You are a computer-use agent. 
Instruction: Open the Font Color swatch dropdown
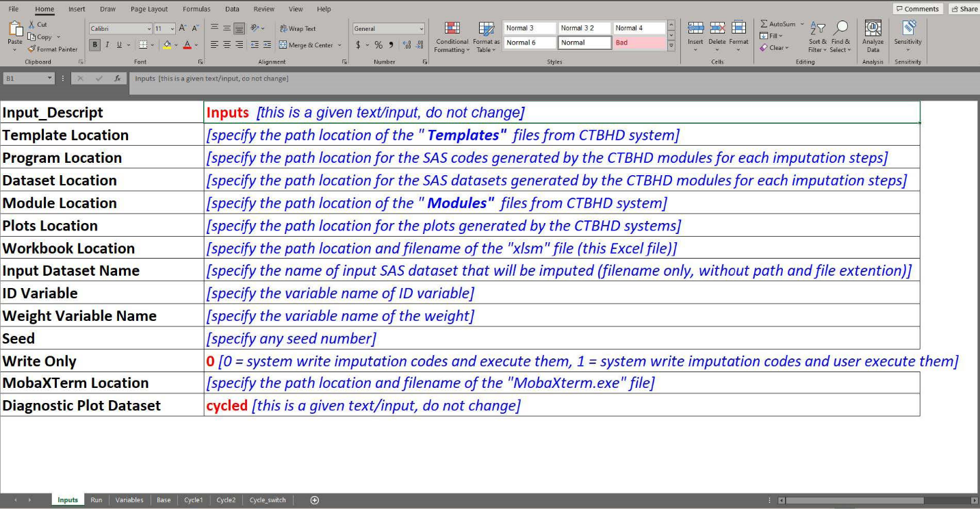coord(195,44)
